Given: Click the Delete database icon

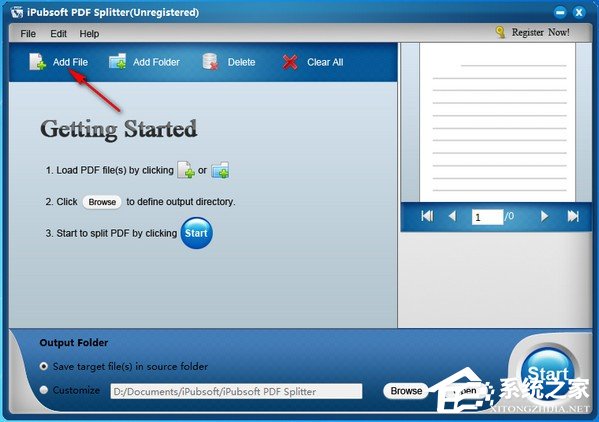Looking at the screenshot, I should click(210, 61).
